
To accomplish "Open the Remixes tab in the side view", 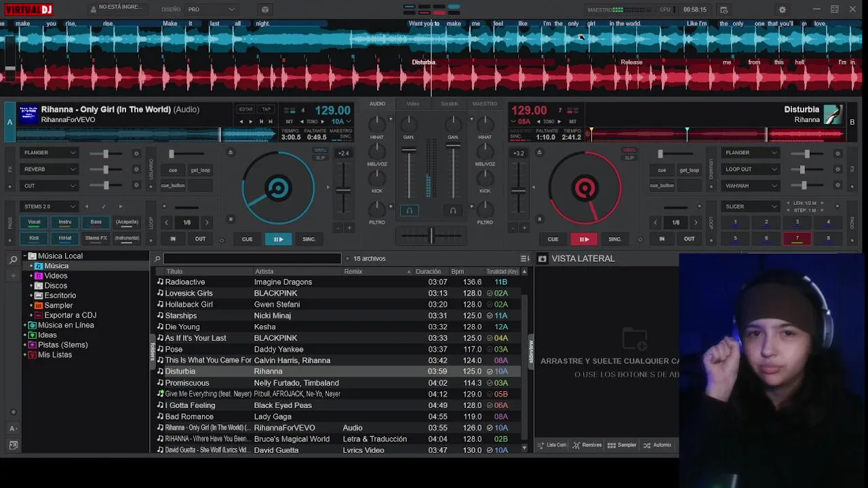I will pos(587,445).
